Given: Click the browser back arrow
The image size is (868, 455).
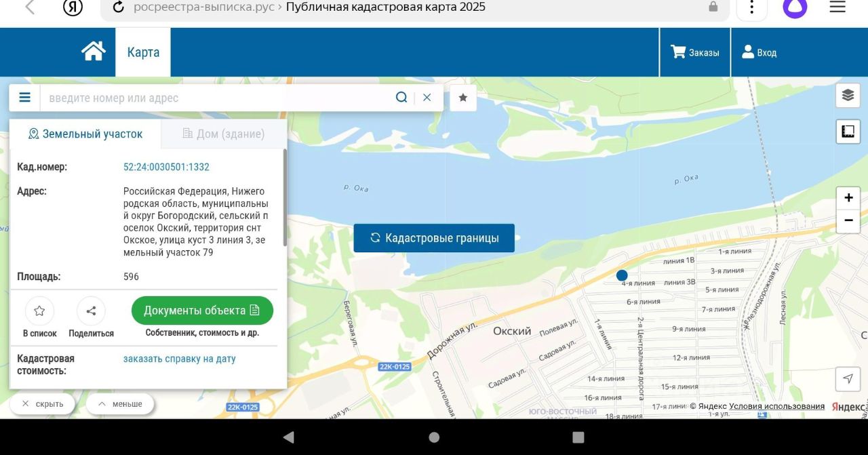Looking at the screenshot, I should [x=30, y=7].
